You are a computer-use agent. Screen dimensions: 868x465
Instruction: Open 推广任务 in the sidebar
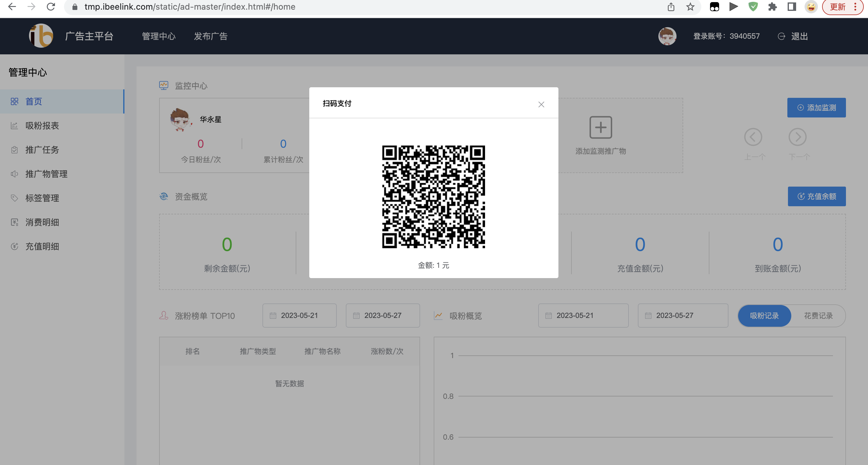coord(62,149)
